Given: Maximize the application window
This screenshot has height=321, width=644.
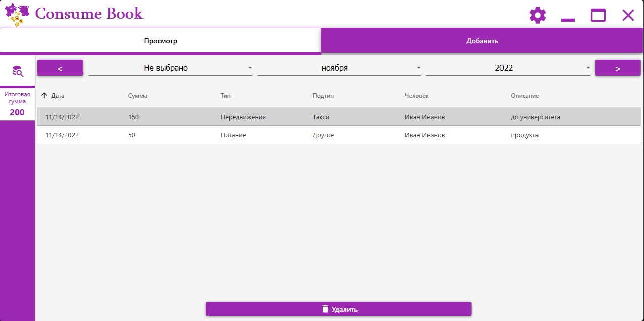Looking at the screenshot, I should 598,15.
